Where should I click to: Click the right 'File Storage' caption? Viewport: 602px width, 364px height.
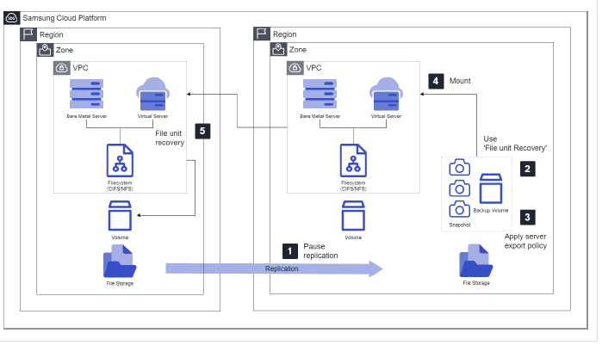476,283
